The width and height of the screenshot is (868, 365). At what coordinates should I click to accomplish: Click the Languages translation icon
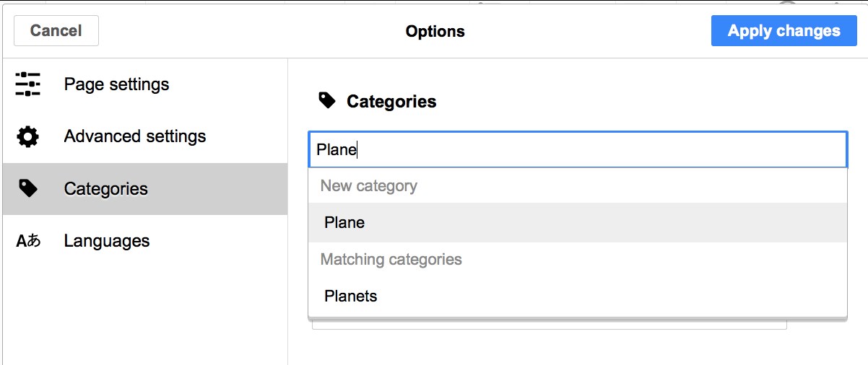tap(27, 241)
